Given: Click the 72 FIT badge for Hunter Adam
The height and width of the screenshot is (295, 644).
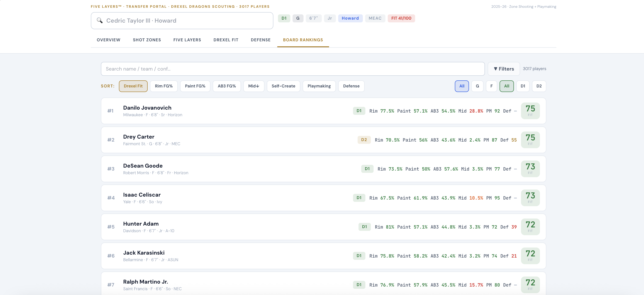Looking at the screenshot, I should [530, 227].
